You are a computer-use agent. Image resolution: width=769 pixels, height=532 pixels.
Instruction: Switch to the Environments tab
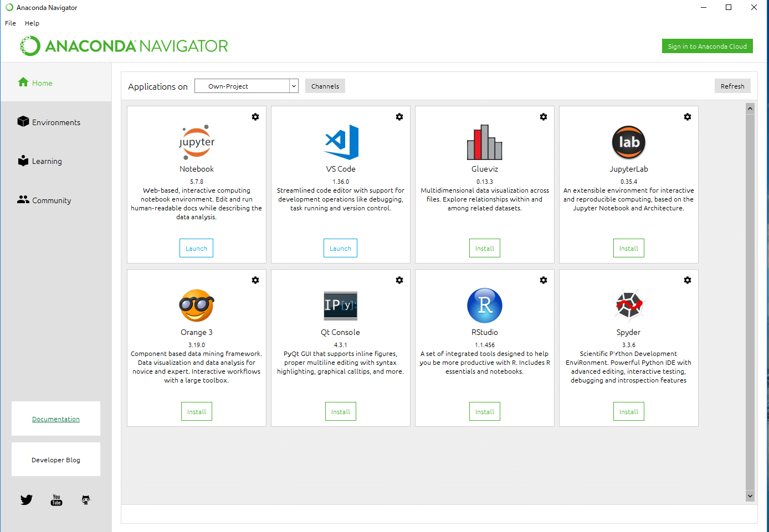pos(56,122)
